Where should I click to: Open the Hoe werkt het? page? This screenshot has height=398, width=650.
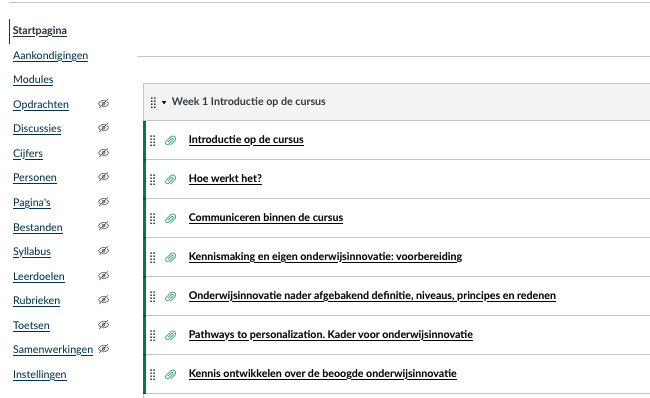(225, 179)
